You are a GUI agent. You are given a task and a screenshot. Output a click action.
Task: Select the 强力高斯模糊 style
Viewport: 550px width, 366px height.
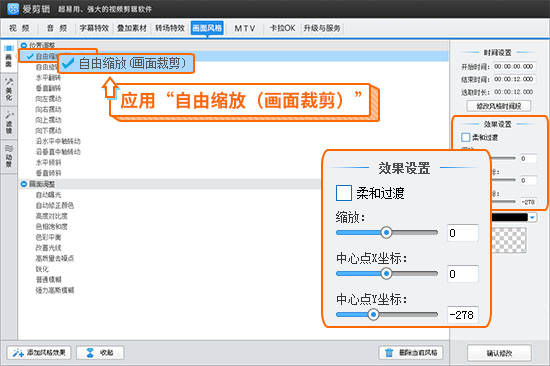pyautogui.click(x=55, y=290)
